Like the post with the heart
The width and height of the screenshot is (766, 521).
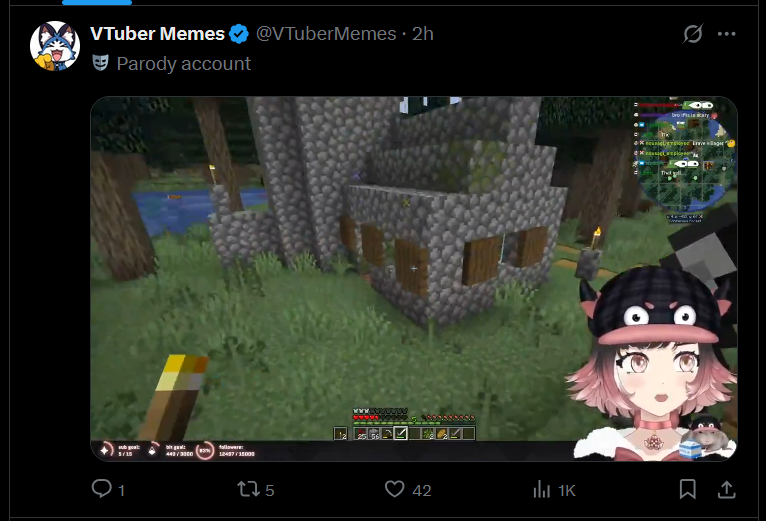click(x=394, y=489)
